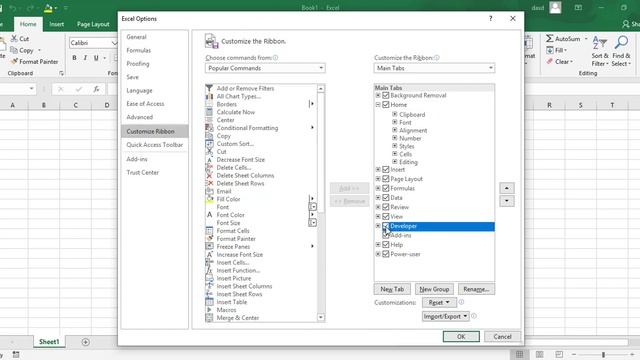Click the New Group button
640x360 pixels.
[x=434, y=289]
